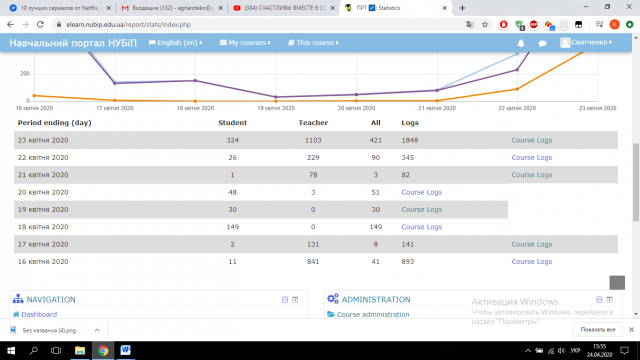This screenshot has width=640, height=360.
Task: Click the address bar URL field
Action: 261,24
